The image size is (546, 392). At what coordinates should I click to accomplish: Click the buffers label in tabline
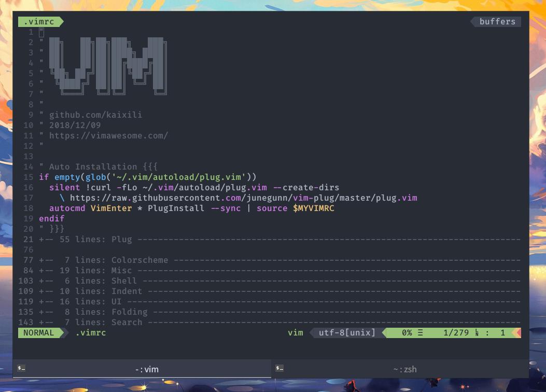[x=497, y=22]
